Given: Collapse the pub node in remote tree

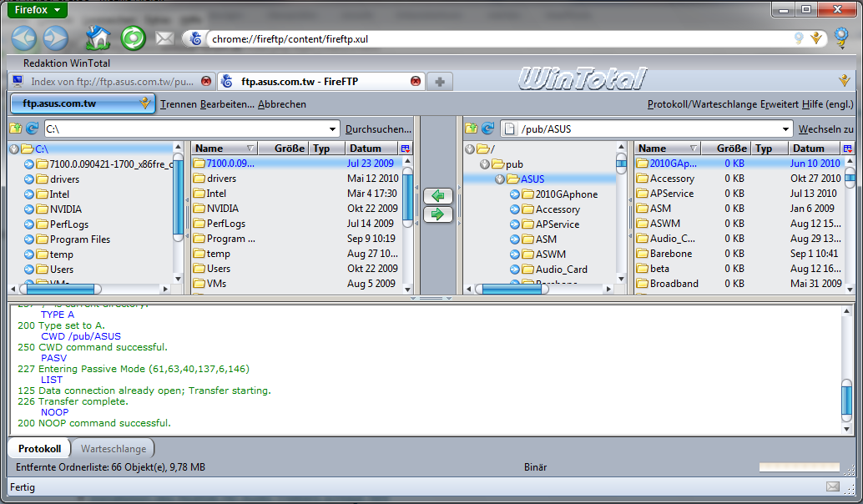Looking at the screenshot, I should (485, 164).
